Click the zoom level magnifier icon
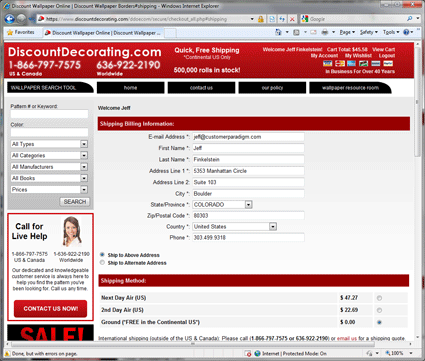425x361 pixels. tap(388, 353)
